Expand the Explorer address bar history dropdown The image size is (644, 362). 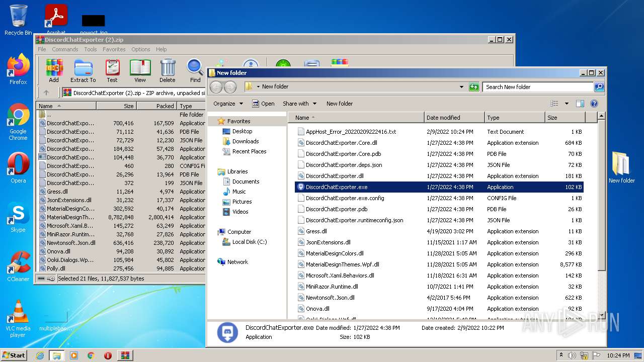click(461, 87)
